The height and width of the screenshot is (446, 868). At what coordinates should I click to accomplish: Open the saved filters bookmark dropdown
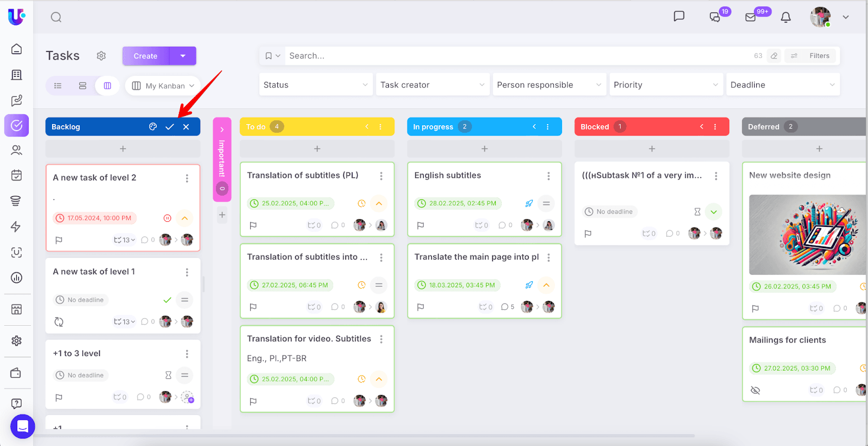tap(272, 56)
